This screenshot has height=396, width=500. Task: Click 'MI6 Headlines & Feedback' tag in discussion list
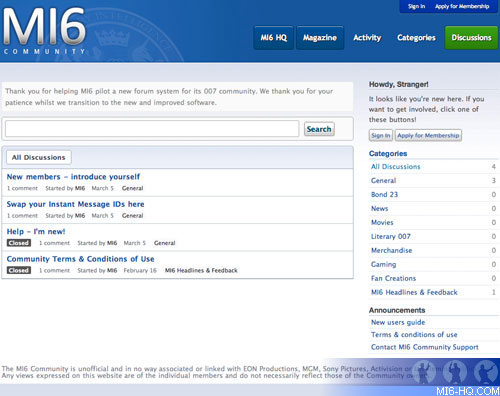(x=201, y=270)
